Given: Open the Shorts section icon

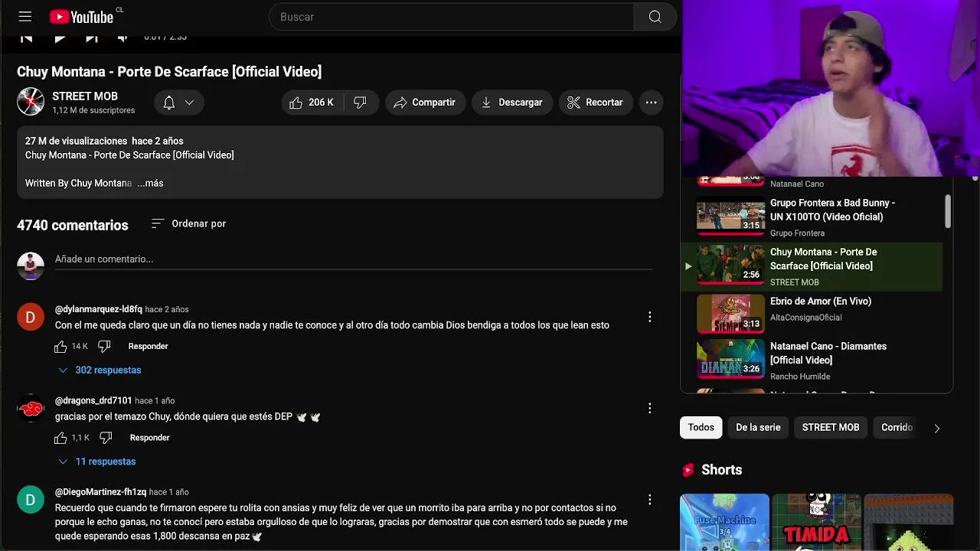Looking at the screenshot, I should 688,470.
